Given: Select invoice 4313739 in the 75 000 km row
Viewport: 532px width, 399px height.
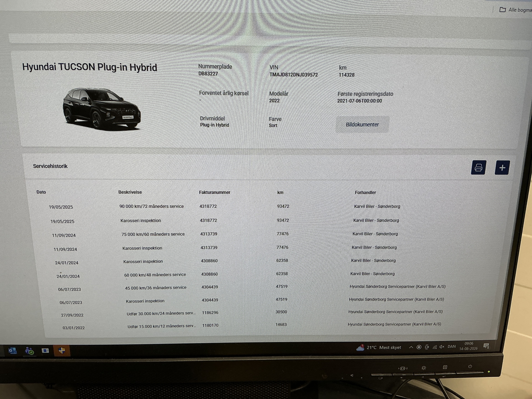Looking at the screenshot, I should click(209, 234).
